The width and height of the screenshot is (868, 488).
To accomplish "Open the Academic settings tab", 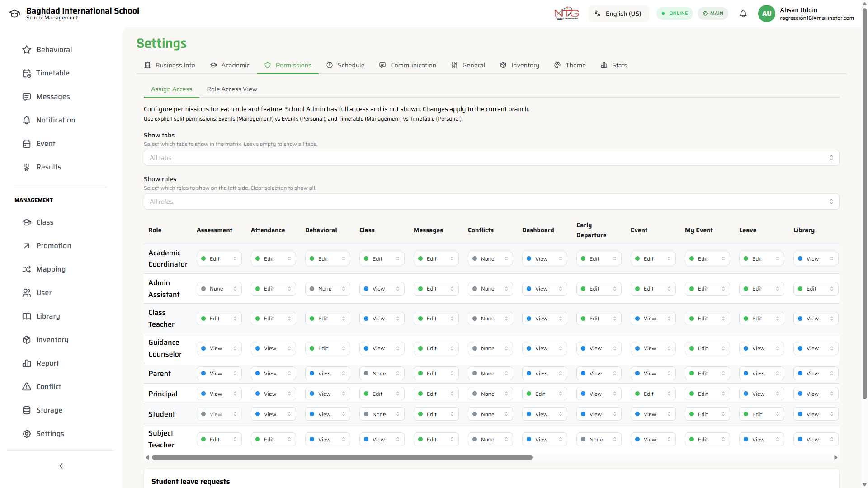I will click(x=230, y=66).
